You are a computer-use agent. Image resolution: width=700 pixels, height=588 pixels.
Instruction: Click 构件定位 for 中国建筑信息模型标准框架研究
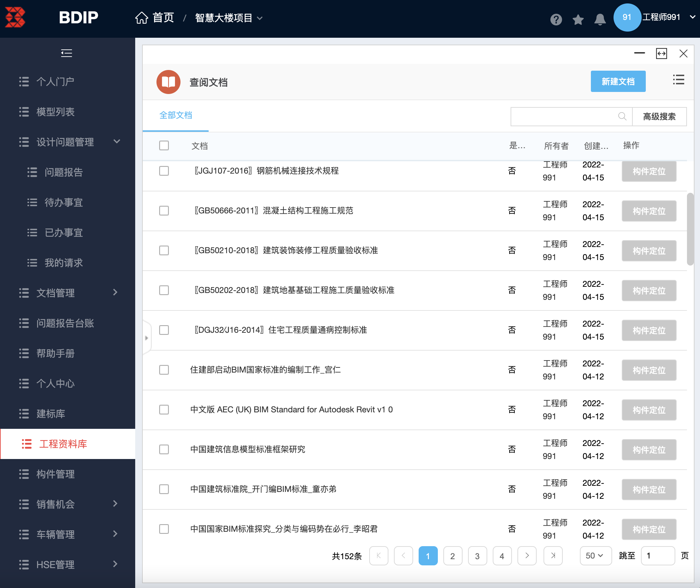(x=649, y=450)
